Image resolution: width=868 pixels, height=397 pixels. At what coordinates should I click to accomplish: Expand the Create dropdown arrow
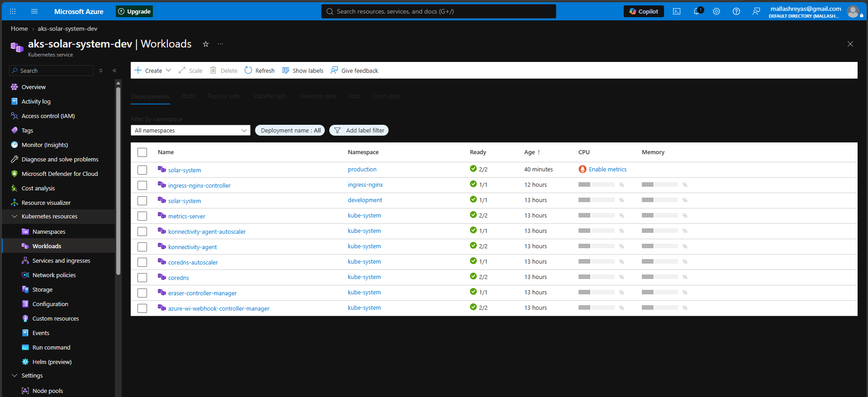point(169,71)
